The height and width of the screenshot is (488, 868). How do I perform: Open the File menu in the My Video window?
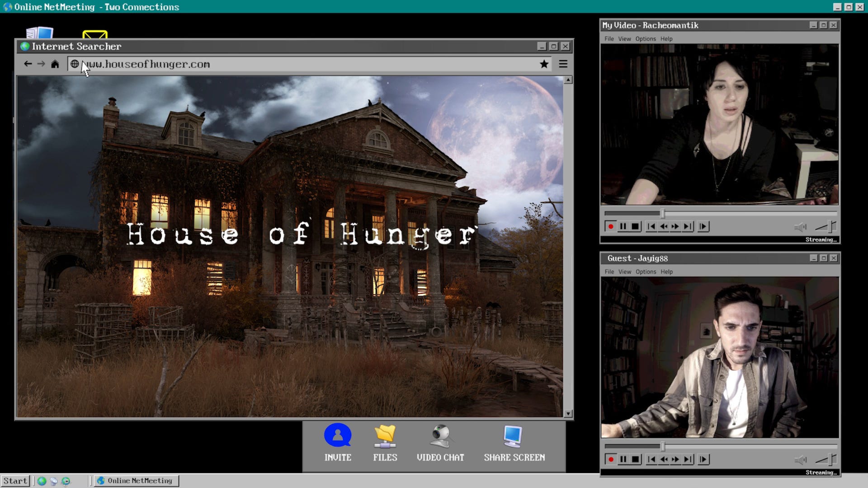tap(609, 39)
